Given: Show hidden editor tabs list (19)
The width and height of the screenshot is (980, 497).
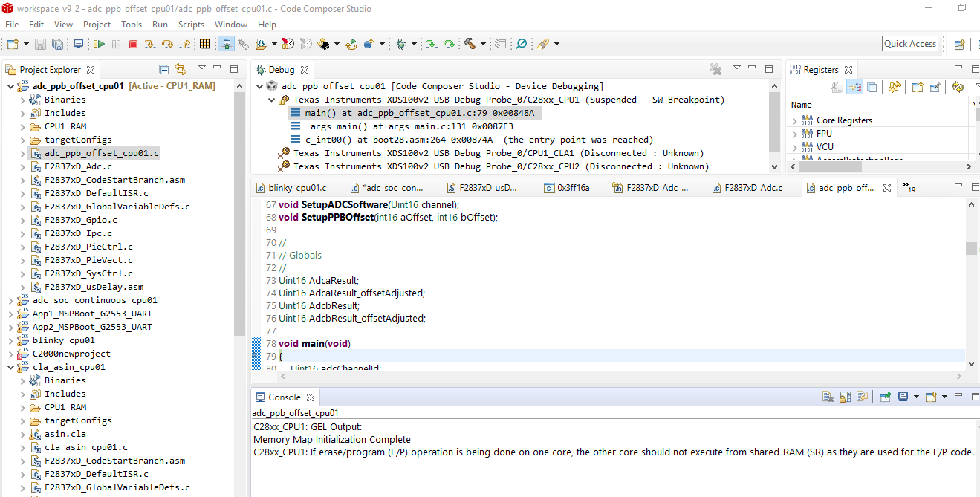Looking at the screenshot, I should 908,187.
